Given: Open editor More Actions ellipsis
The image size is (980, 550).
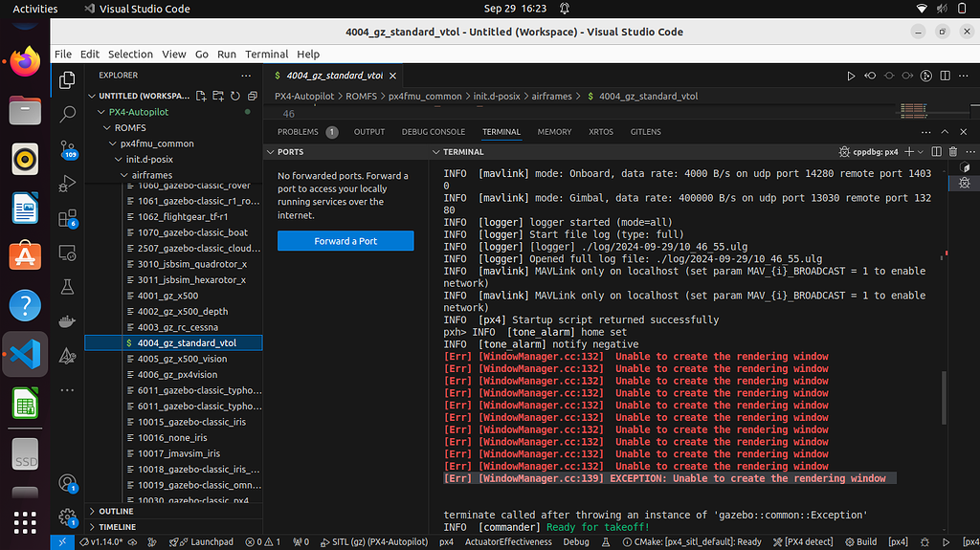Looking at the screenshot, I should coord(963,76).
